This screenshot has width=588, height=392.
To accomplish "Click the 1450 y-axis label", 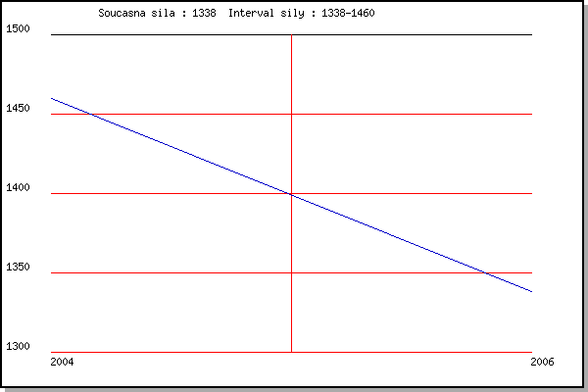I will 18,108.
